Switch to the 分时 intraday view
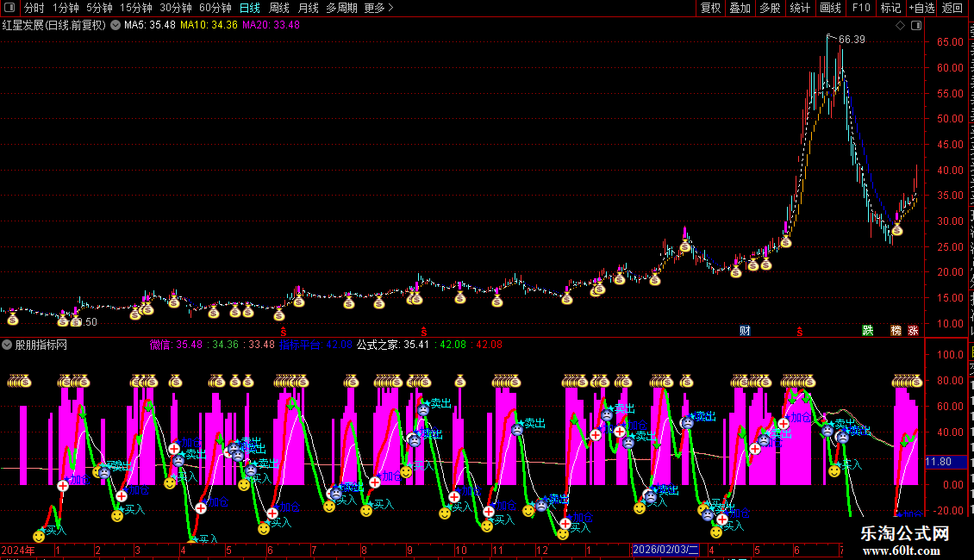974x560 pixels. pos(34,8)
